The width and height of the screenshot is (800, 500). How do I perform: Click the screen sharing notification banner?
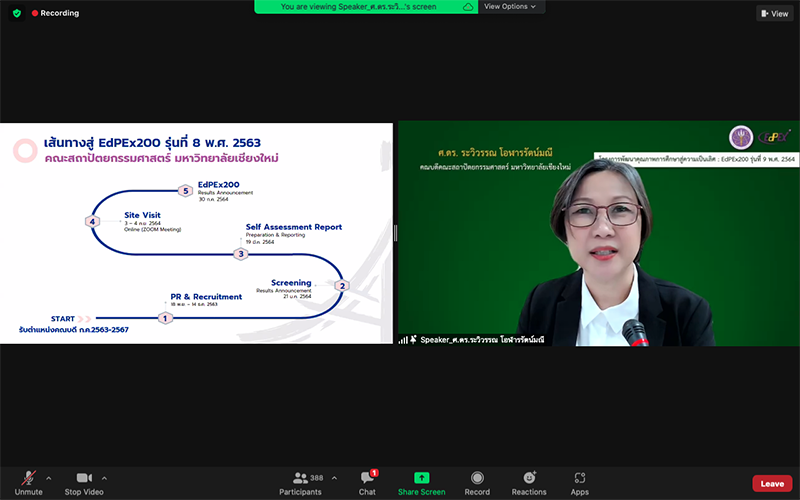(366, 7)
